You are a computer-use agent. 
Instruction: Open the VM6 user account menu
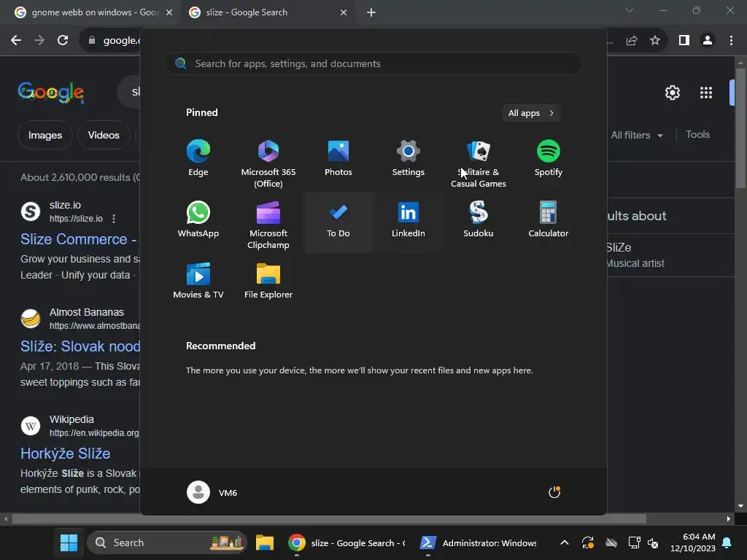pos(212,492)
